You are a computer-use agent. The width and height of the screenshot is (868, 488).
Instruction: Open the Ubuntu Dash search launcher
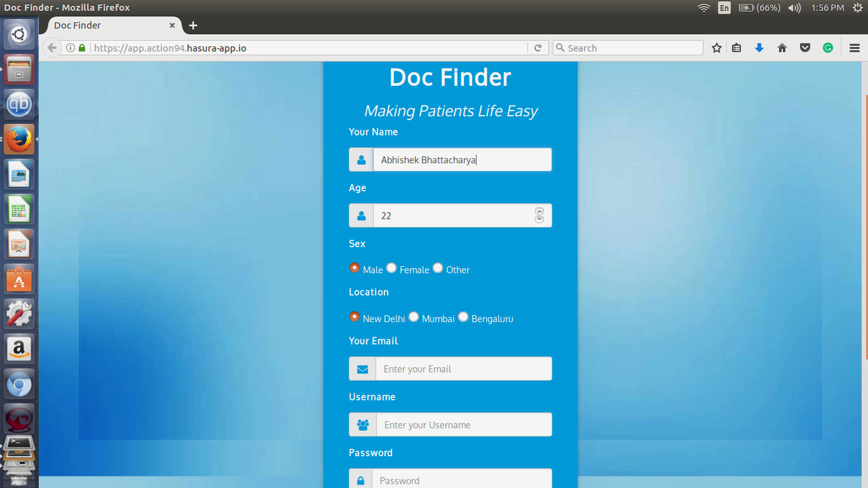point(19,34)
